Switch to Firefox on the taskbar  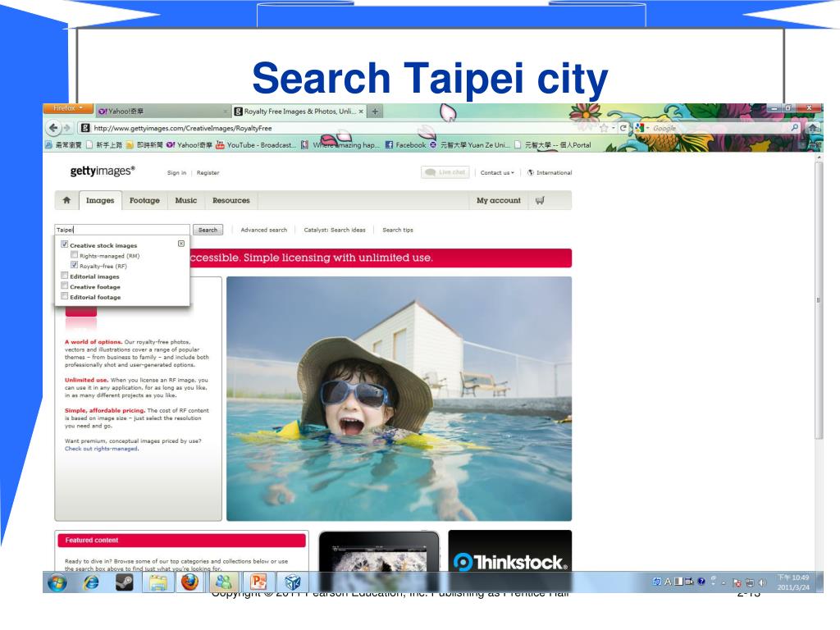point(190,582)
